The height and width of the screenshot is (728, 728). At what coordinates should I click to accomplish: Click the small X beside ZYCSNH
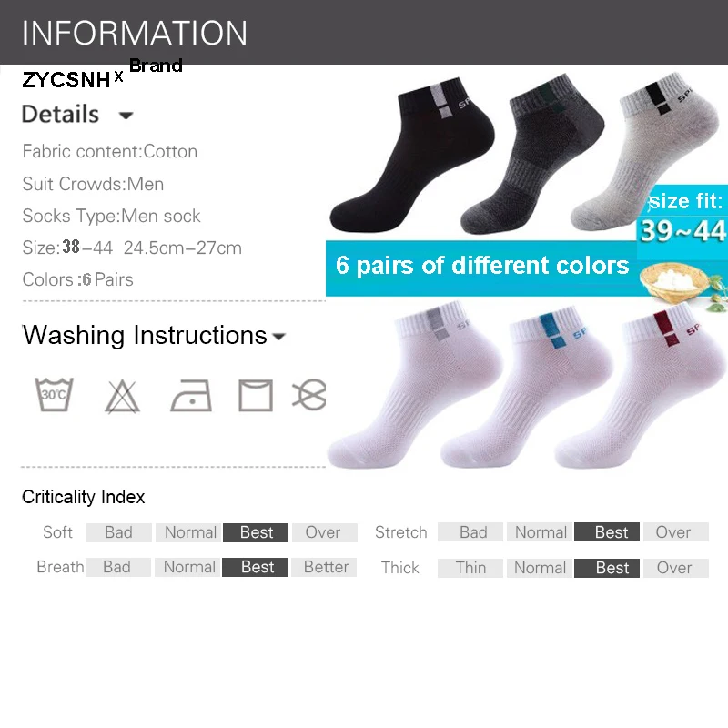pos(119,76)
